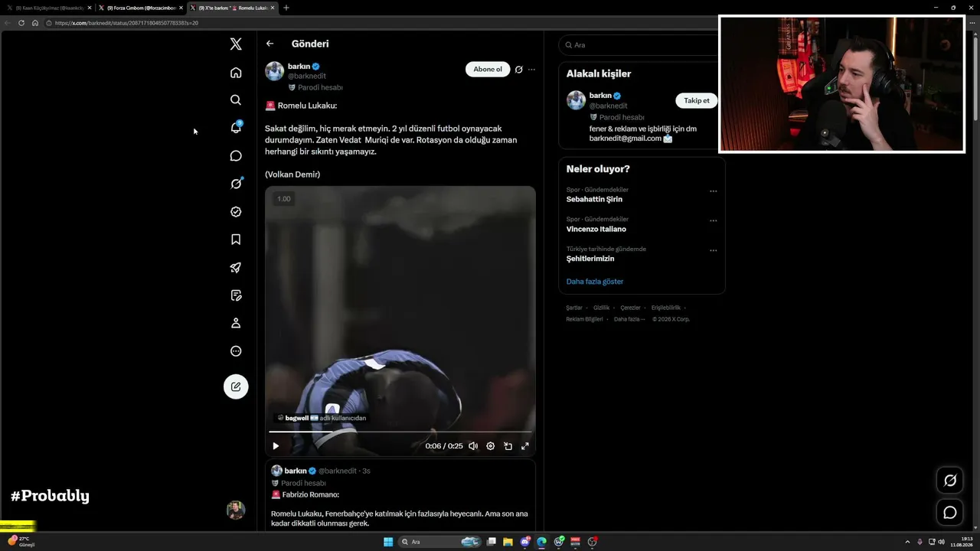Open trend Vincenzo Italiano
This screenshot has width=980, height=551.
click(x=596, y=229)
